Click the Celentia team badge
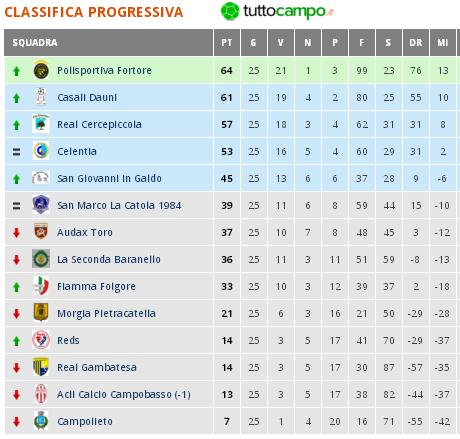 point(41,151)
